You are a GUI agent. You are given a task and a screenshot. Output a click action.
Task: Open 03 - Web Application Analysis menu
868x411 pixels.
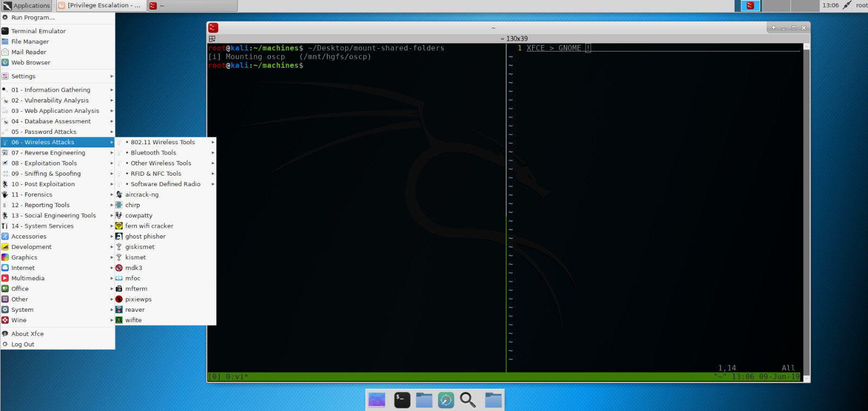pos(58,111)
